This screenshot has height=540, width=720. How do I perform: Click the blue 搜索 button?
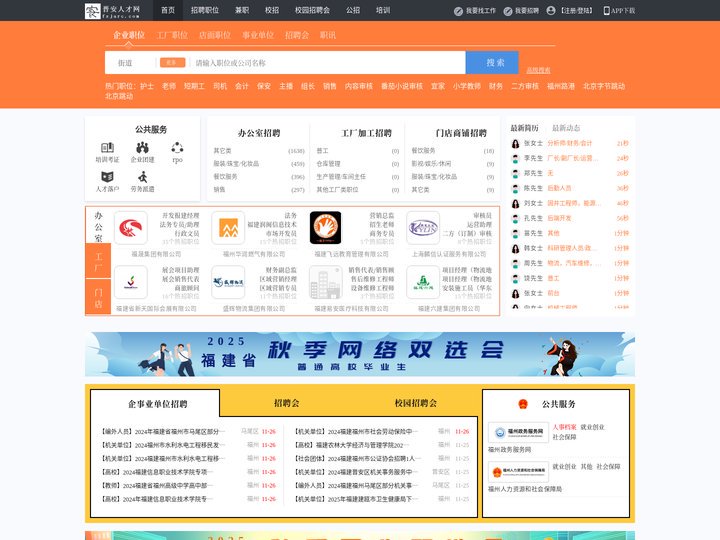492,63
